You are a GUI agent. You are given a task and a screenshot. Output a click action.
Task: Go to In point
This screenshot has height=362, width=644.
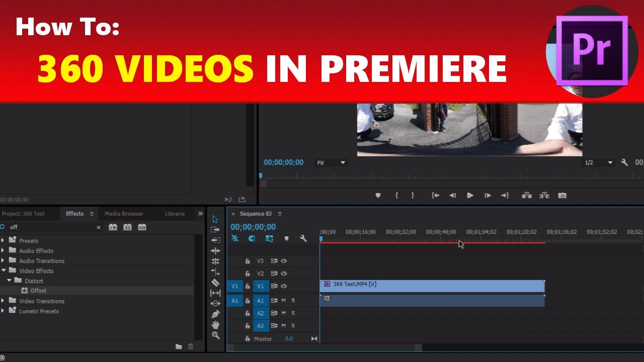pyautogui.click(x=436, y=196)
